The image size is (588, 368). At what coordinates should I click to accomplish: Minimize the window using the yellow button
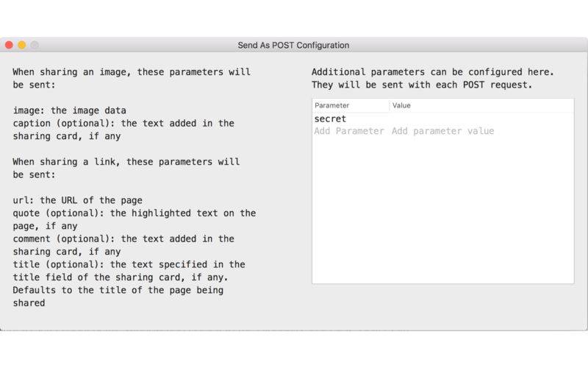coord(22,45)
